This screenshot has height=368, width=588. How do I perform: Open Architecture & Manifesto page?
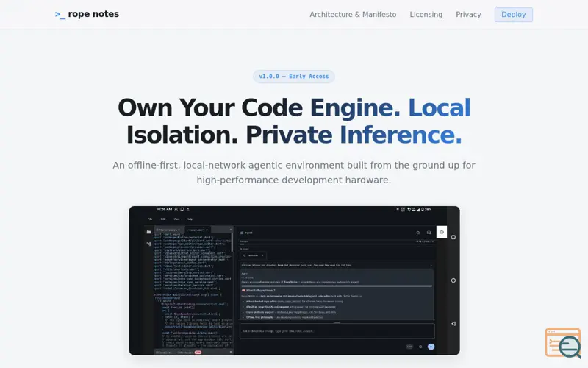click(x=353, y=15)
